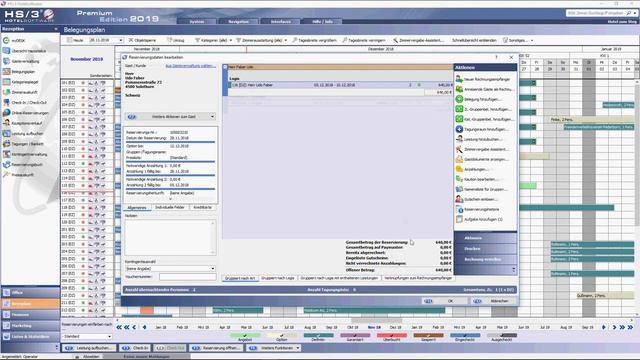
Task: Open Reservierungshistorie action
Action: click(482, 209)
